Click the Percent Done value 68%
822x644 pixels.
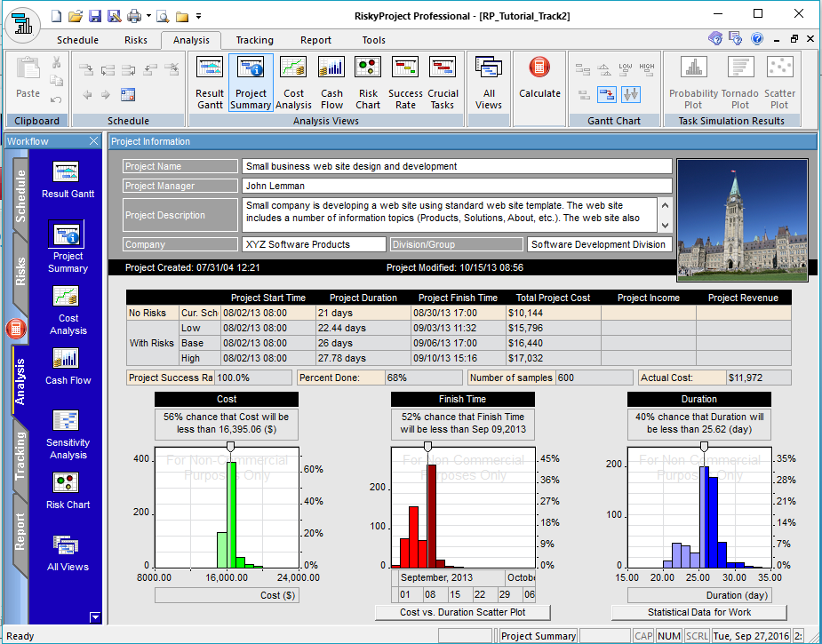[x=424, y=378]
